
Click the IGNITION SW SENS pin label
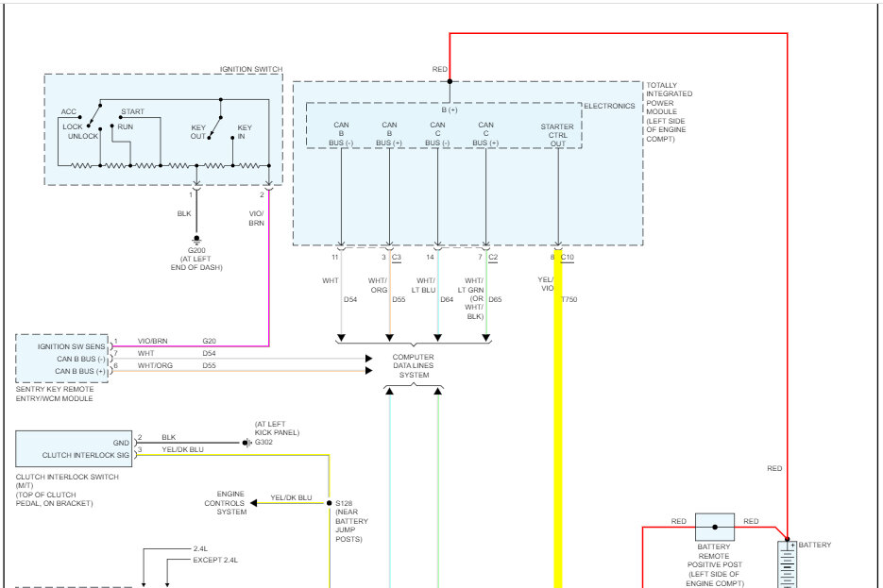[72, 346]
